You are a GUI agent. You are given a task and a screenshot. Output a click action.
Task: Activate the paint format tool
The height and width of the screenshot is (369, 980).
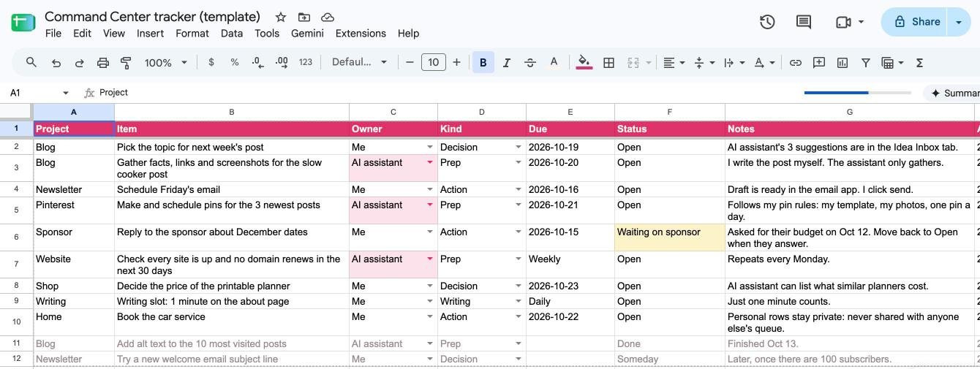126,63
